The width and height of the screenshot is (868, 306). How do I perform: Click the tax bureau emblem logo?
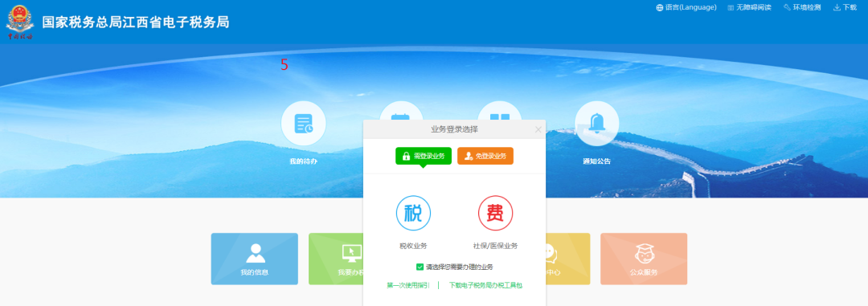tap(20, 22)
